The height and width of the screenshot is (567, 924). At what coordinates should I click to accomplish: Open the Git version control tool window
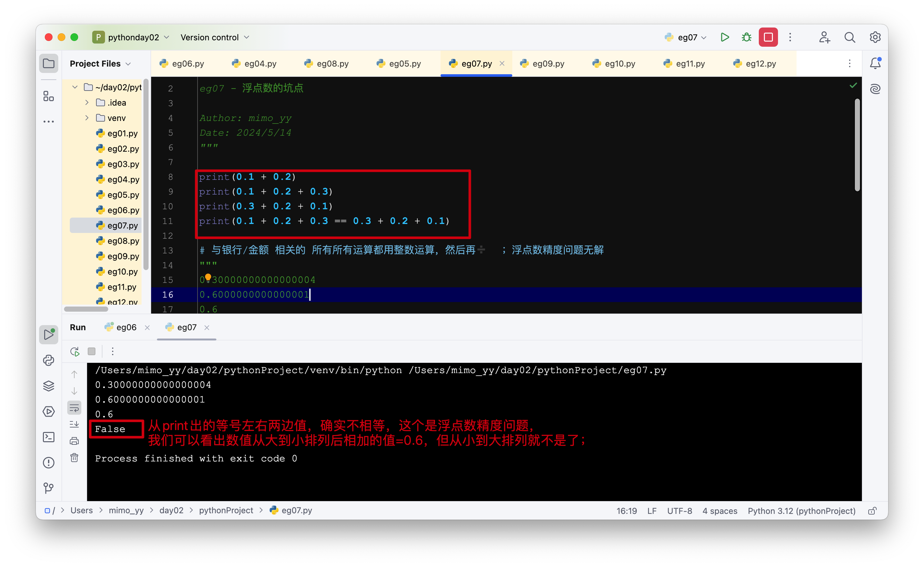48,488
